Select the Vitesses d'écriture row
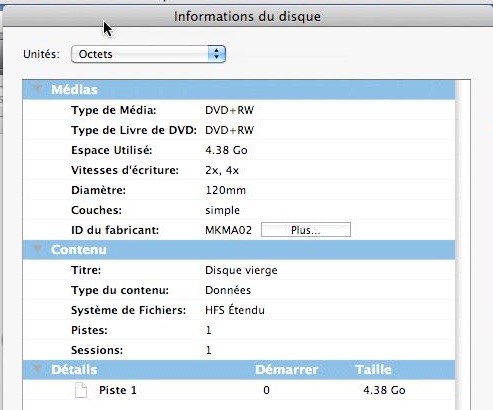Viewport: 493px width, 410px height. tap(239, 170)
